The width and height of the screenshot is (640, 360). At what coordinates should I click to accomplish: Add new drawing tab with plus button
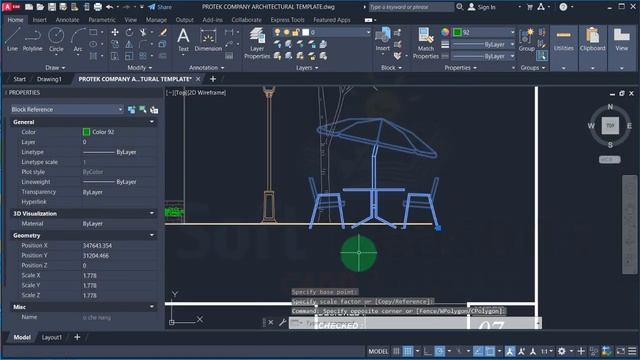click(x=213, y=79)
